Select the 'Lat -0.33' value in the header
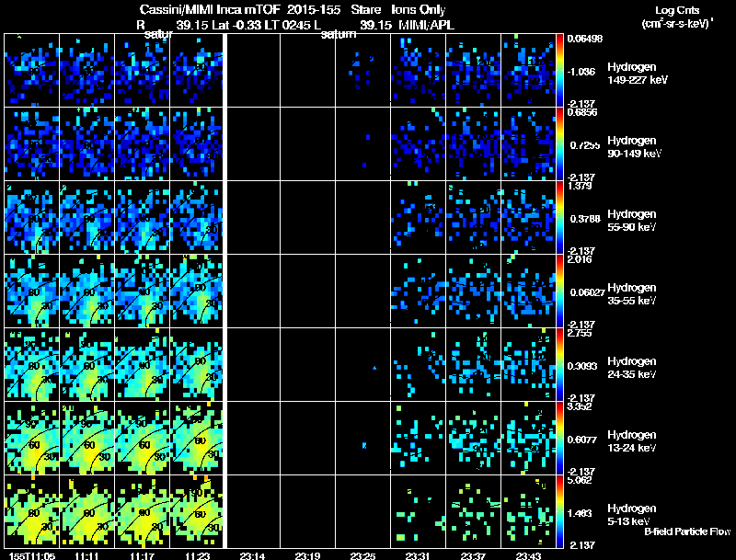Image resolution: width=736 pixels, height=560 pixels. point(237,25)
